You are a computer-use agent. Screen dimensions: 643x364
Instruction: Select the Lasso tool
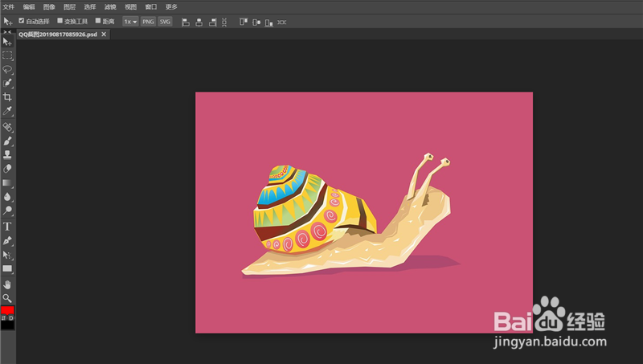7,69
